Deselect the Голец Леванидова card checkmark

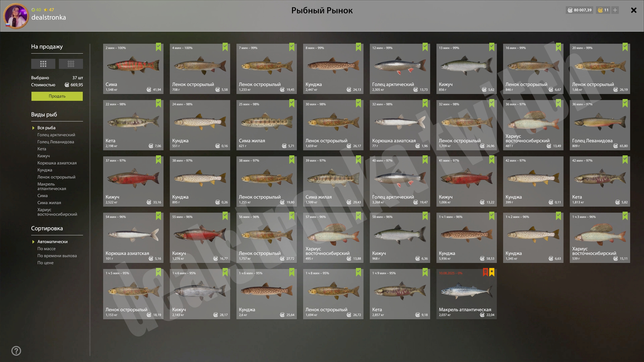point(625,103)
